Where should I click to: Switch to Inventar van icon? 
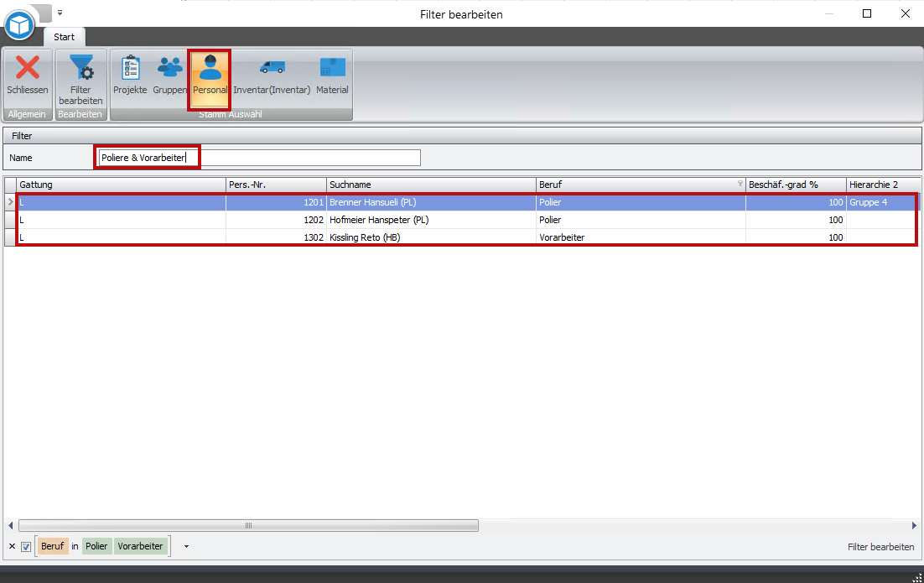pos(272,69)
